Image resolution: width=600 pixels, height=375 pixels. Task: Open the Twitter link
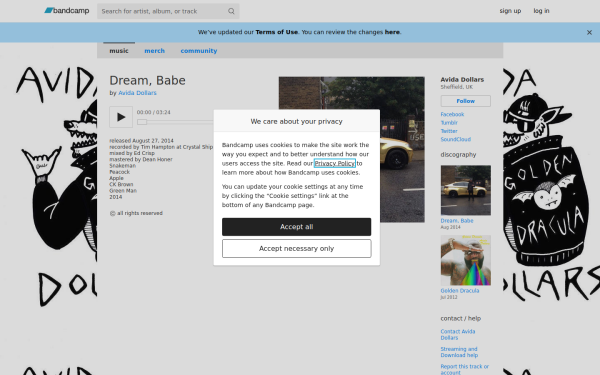pos(449,131)
